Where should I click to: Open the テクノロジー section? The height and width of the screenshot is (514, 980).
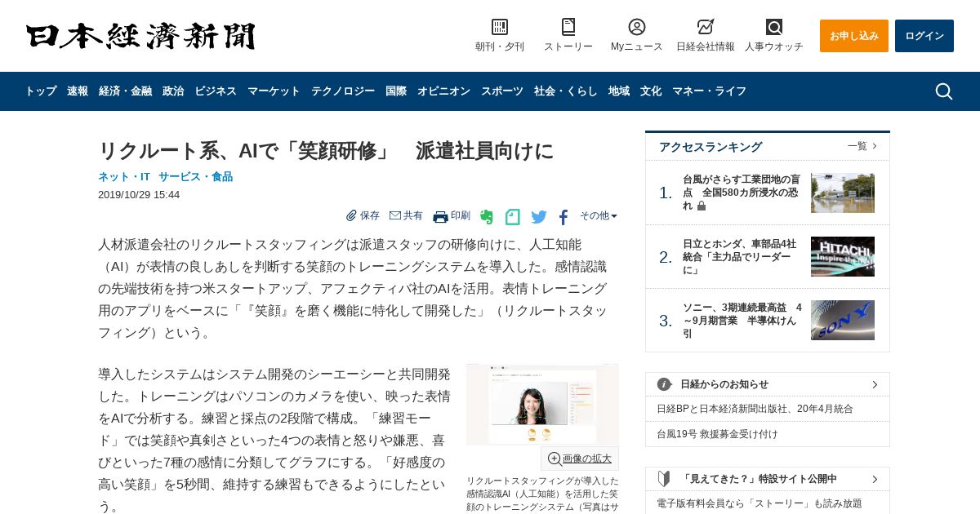point(343,91)
